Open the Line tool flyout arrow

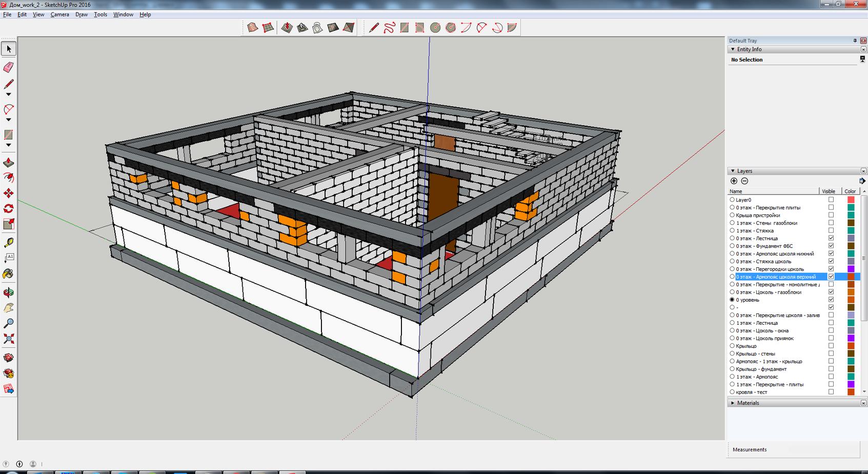click(x=8, y=94)
